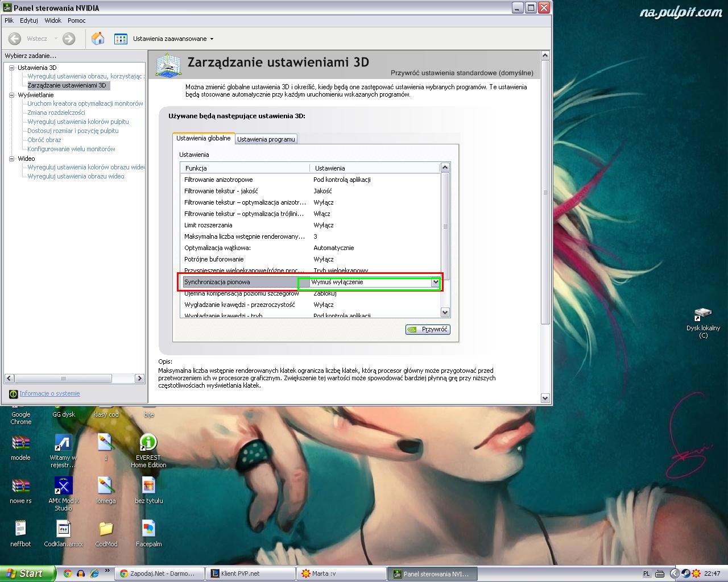The width and height of the screenshot is (728, 582).
Task: Open the Plik menu
Action: click(x=9, y=20)
